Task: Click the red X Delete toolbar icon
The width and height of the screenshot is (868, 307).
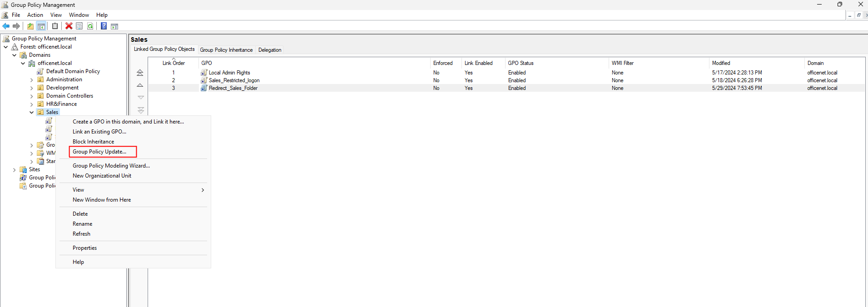Action: 69,26
